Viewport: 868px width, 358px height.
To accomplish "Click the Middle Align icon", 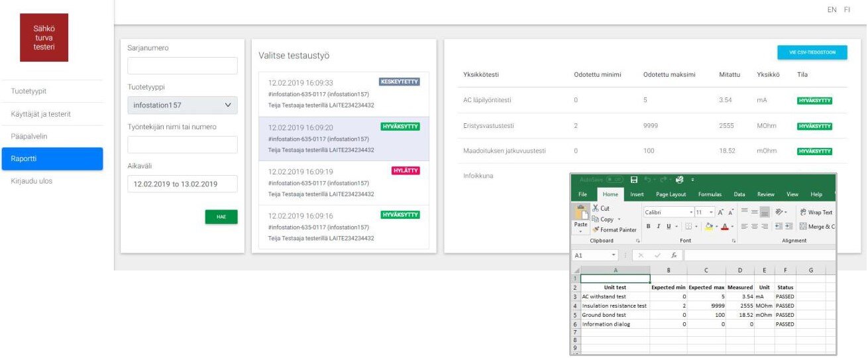I will coord(754,211).
